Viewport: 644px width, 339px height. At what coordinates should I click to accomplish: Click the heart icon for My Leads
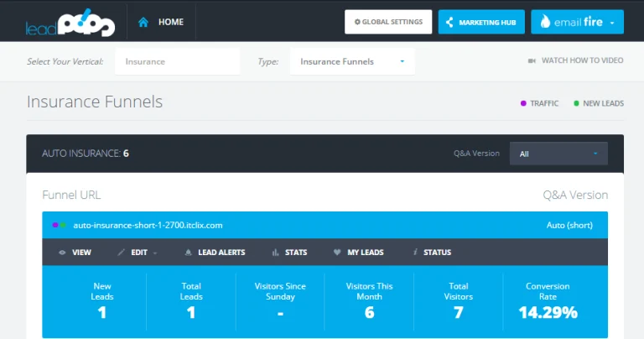coord(337,253)
